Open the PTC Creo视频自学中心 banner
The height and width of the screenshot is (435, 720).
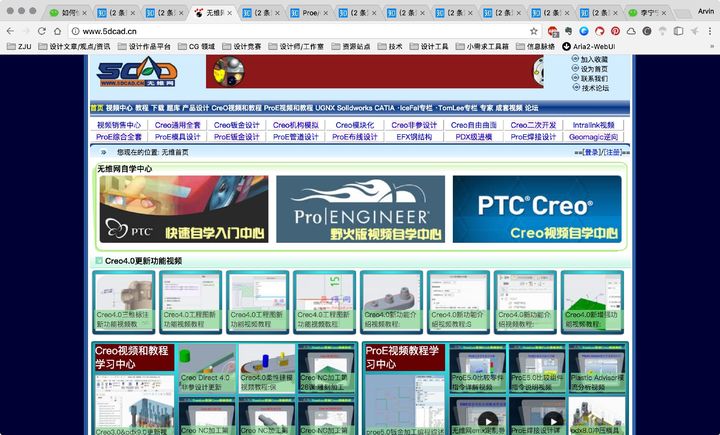(x=537, y=209)
